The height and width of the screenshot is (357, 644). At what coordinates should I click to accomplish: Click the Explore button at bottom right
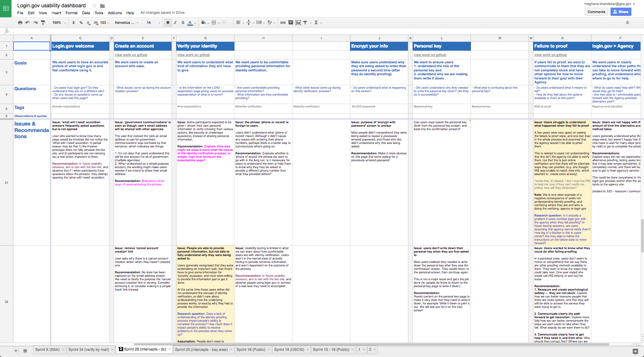[635, 351]
